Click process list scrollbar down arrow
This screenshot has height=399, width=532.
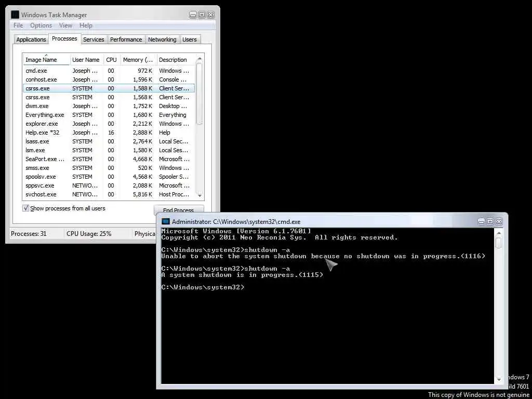tap(199, 195)
